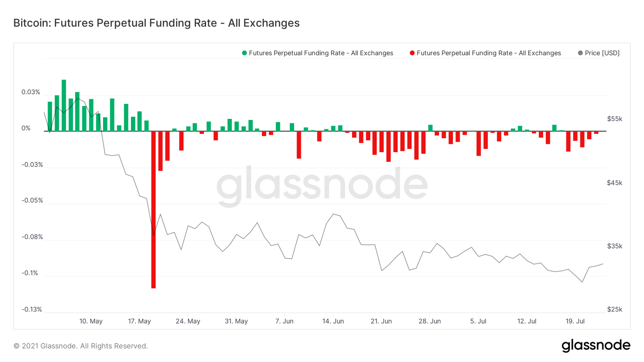Click the red legend dot for Funding Rate
Screen dimensions: 644x362
coord(412,53)
